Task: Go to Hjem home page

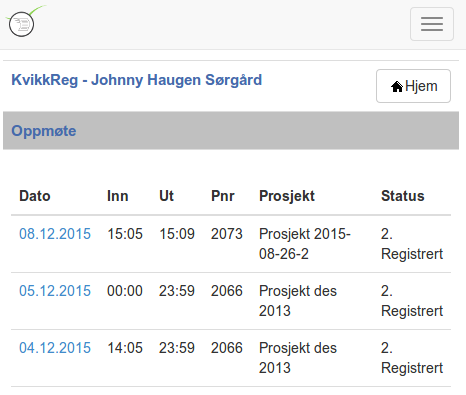Action: click(x=413, y=86)
